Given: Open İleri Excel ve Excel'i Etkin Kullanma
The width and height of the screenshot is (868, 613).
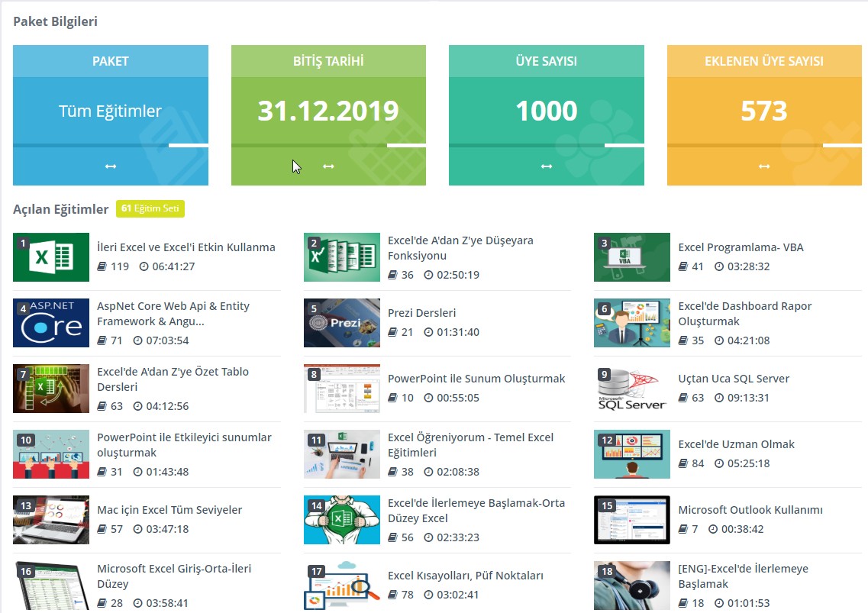Looking at the screenshot, I should pos(186,247).
